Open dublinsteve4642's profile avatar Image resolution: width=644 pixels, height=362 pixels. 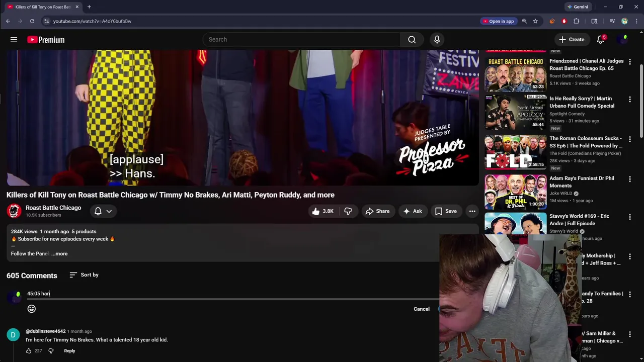coord(13,335)
